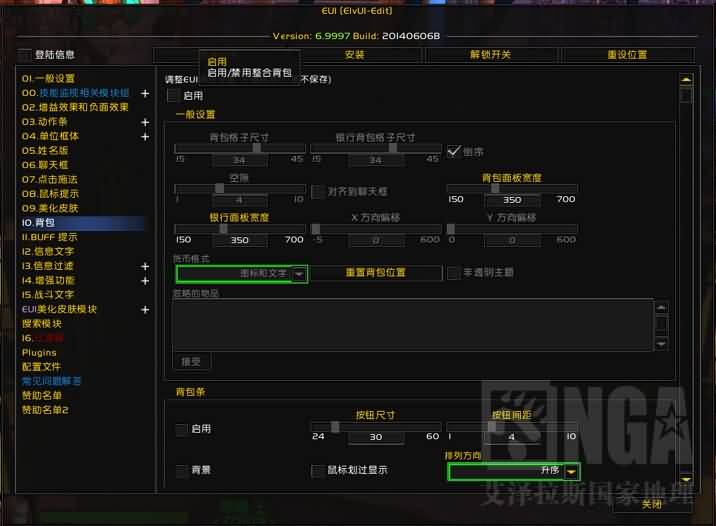
Task: Click the Y方向偏移 slider track
Action: click(x=512, y=229)
